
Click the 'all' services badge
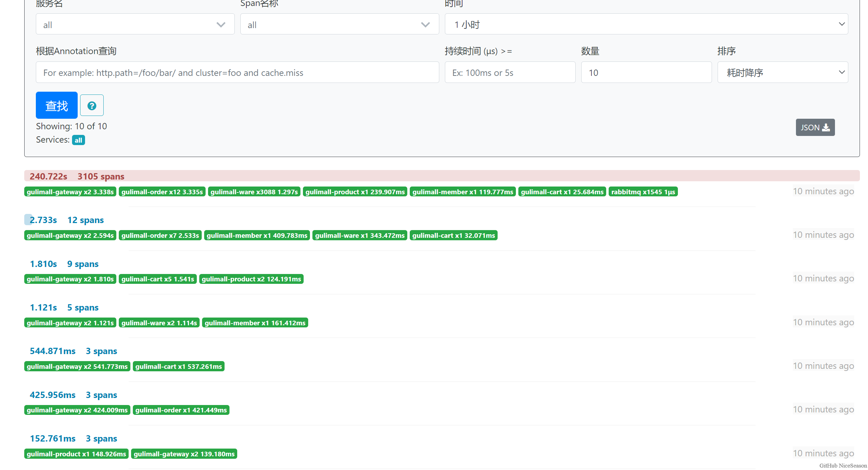[x=78, y=140]
